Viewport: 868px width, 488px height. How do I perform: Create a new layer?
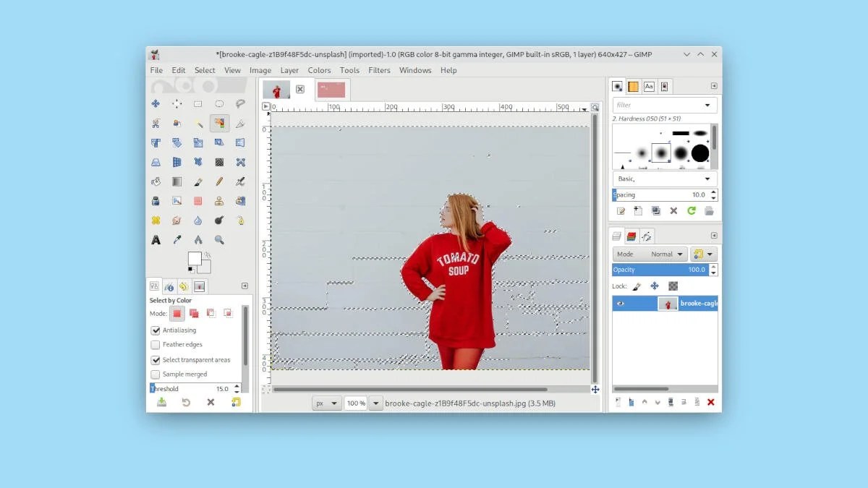[x=618, y=402]
